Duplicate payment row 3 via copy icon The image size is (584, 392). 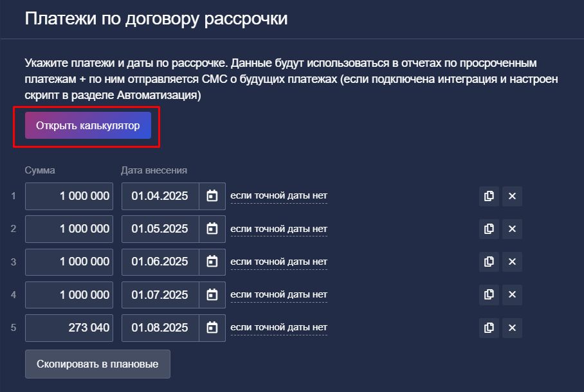click(x=489, y=262)
